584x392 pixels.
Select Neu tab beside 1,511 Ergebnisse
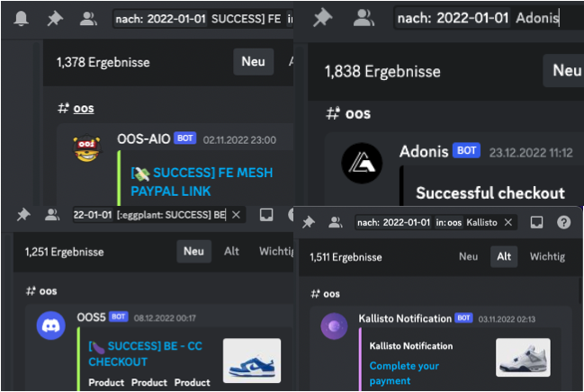[x=468, y=256]
